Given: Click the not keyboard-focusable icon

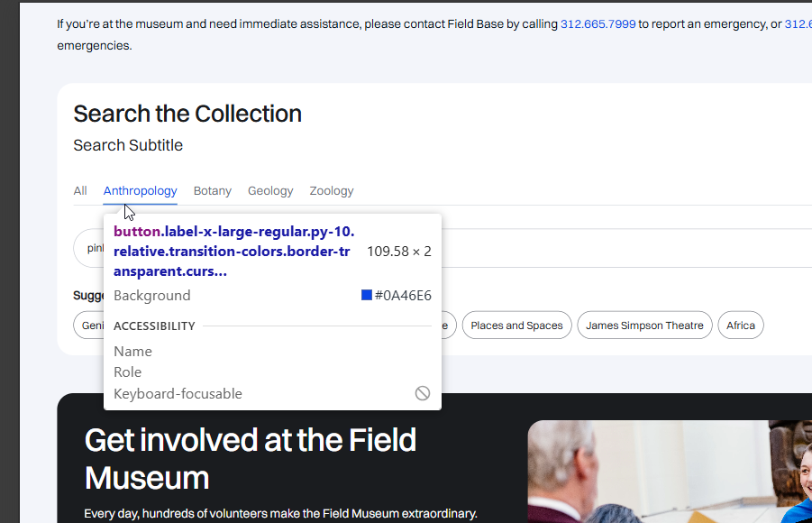Looking at the screenshot, I should (422, 393).
